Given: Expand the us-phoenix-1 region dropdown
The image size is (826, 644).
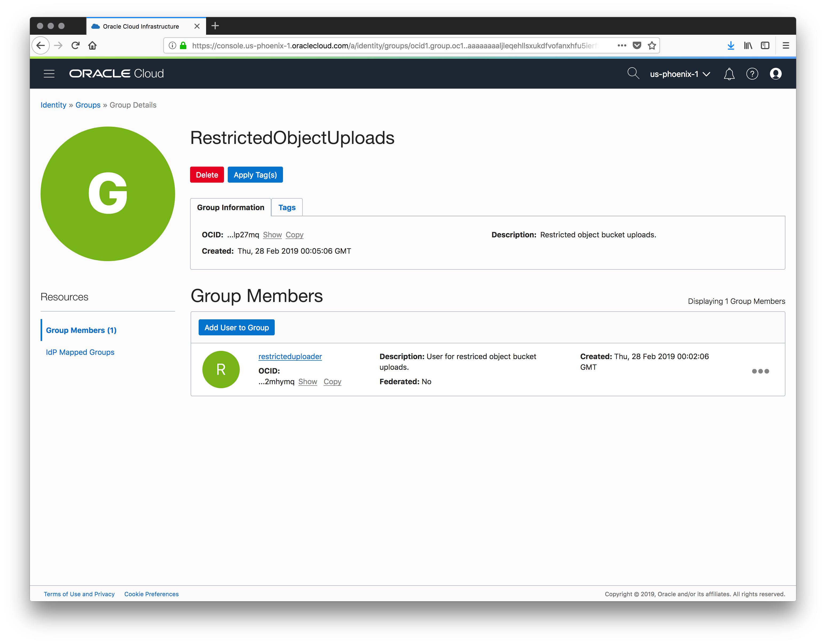Looking at the screenshot, I should point(680,74).
